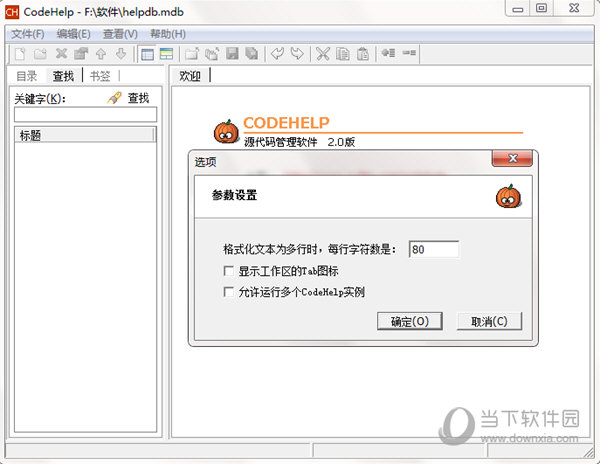This screenshot has width=600, height=464.
Task: Close the 选项 dialog
Action: pyautogui.click(x=512, y=158)
